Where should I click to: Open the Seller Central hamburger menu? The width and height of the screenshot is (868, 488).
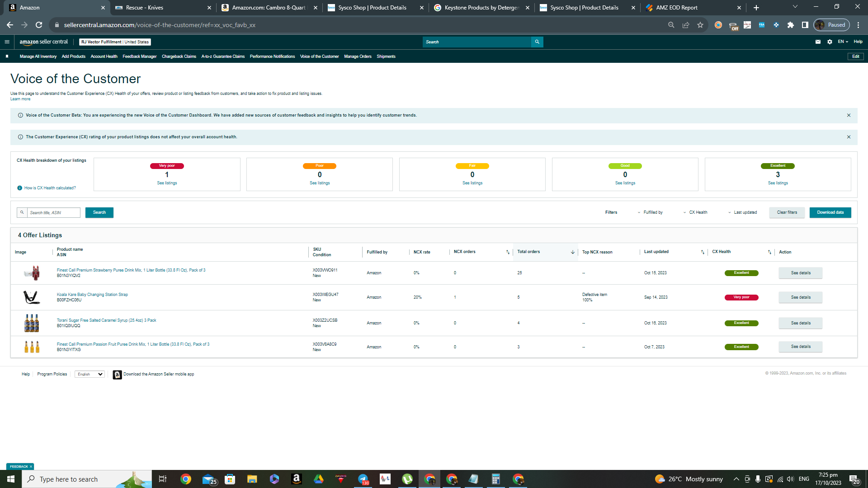pos(7,42)
